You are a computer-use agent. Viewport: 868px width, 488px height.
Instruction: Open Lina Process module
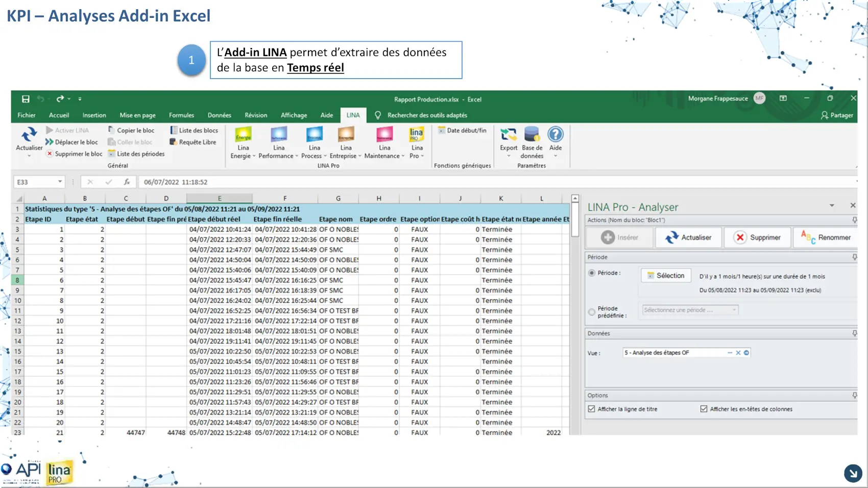[314, 143]
